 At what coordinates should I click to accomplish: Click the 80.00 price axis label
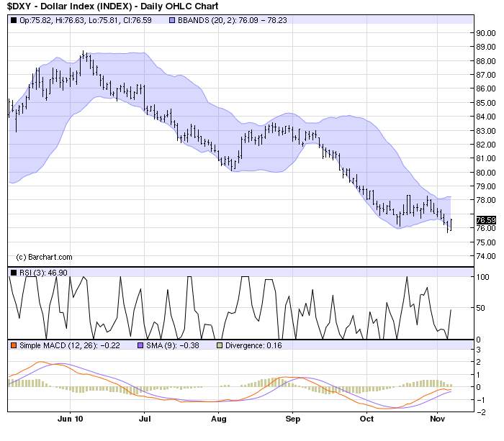pos(486,173)
